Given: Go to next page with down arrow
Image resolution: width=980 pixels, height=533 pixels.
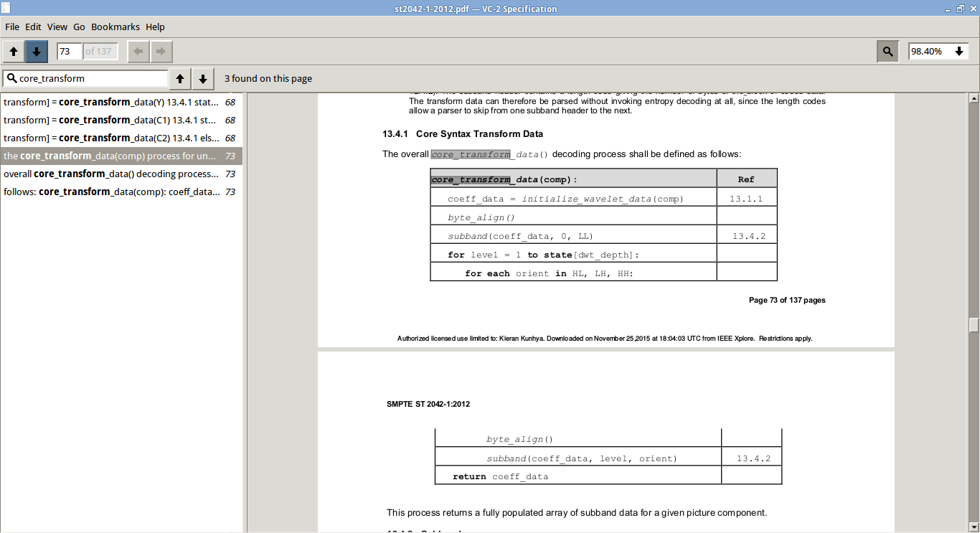Looking at the screenshot, I should (37, 52).
